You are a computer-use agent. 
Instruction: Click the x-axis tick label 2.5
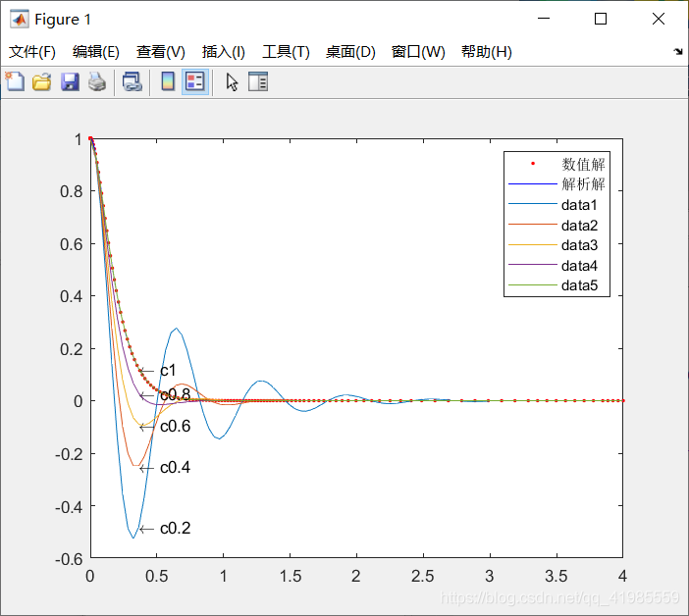(423, 576)
